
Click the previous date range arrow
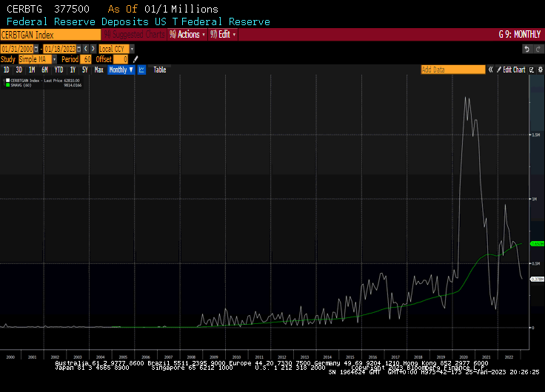(85, 49)
